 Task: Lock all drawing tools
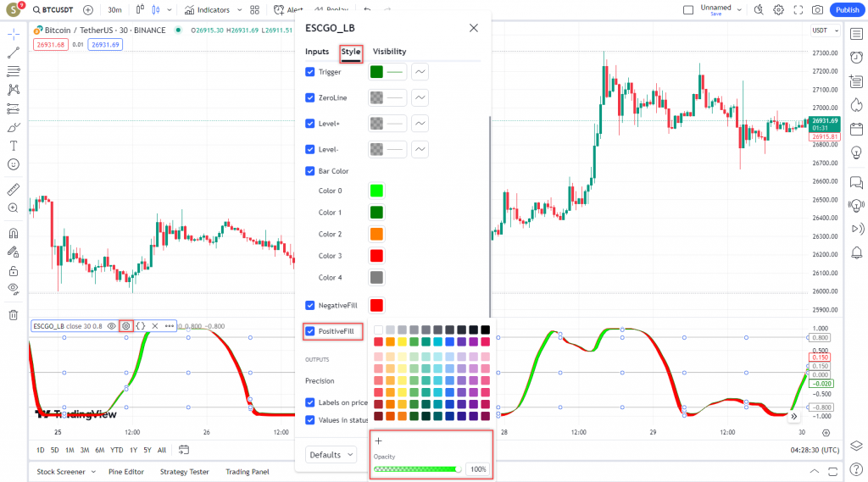pyautogui.click(x=14, y=270)
